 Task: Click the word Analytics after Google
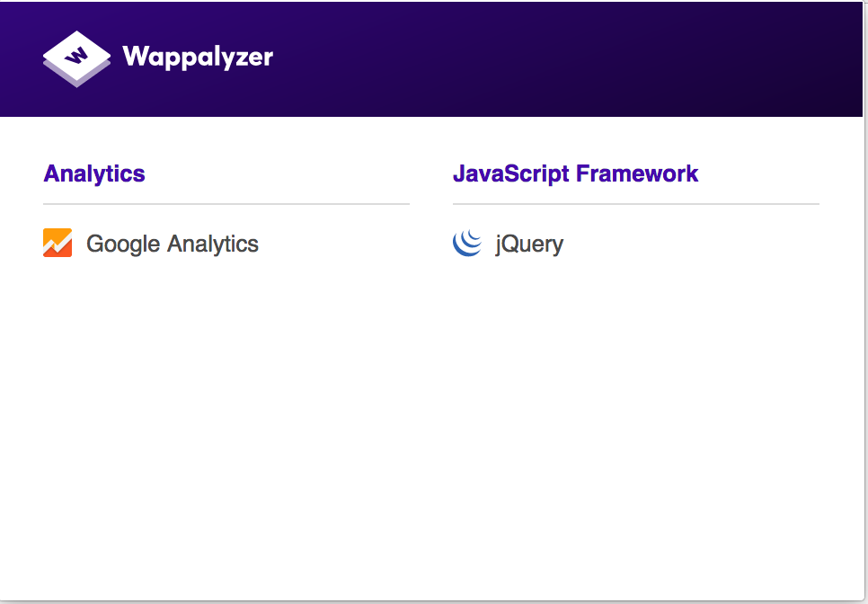click(213, 244)
